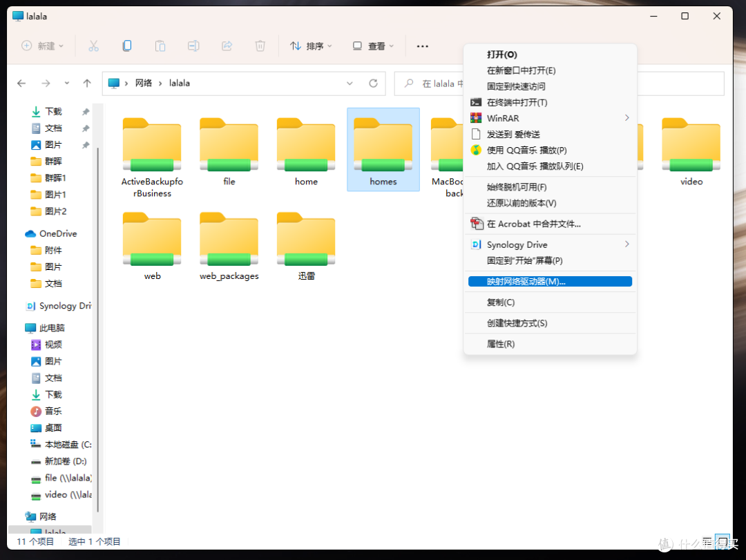Open mapped drive video (\\lalala)
Screen dimensions: 746x560
click(61, 495)
